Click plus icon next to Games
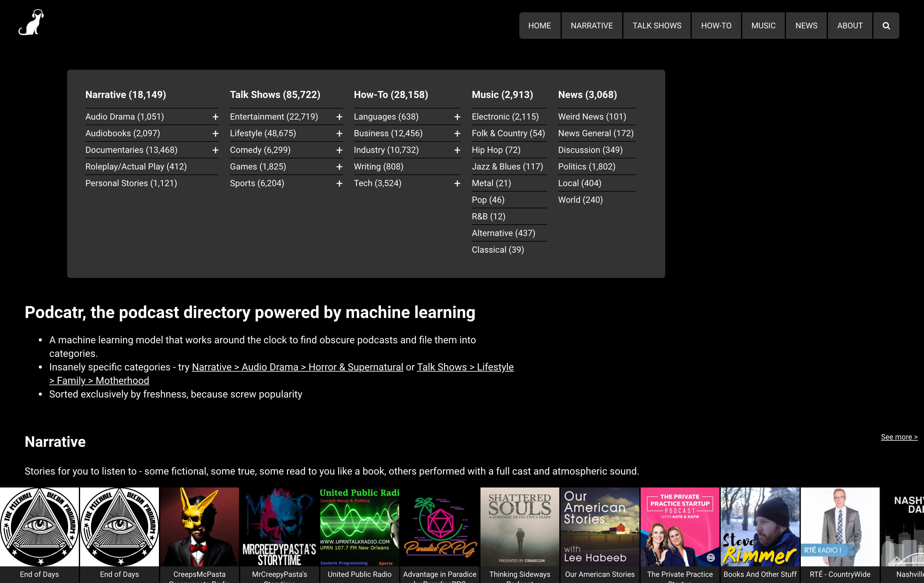Viewport: 924px width, 583px height. [x=339, y=167]
